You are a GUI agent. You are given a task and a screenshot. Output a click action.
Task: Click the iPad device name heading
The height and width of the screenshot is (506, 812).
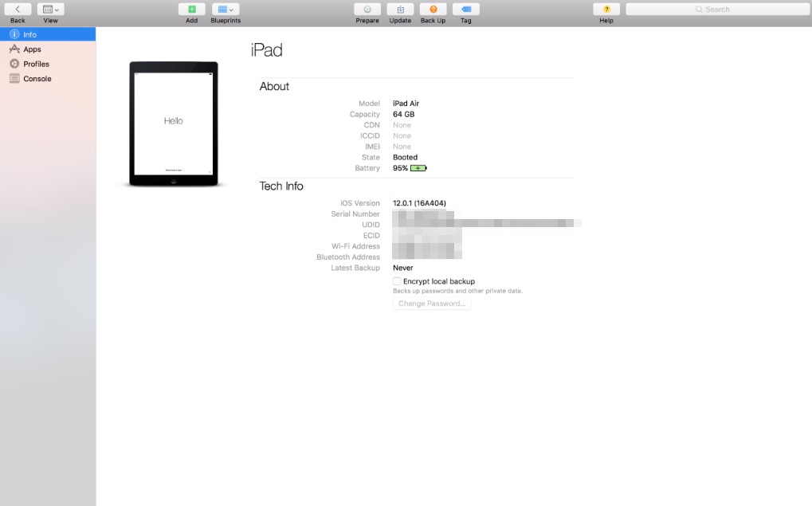[266, 50]
